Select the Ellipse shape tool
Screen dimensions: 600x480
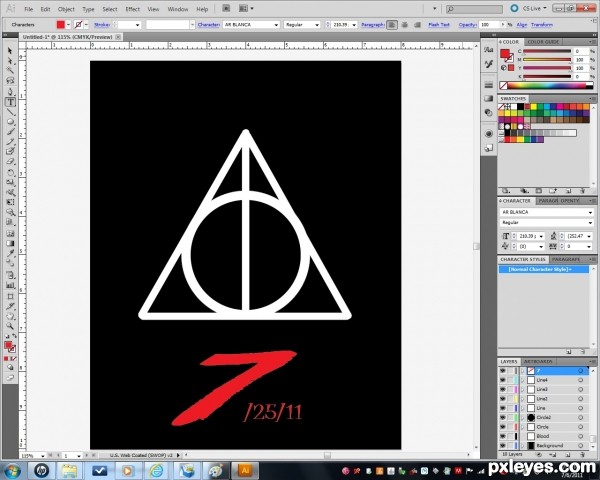coord(10,122)
